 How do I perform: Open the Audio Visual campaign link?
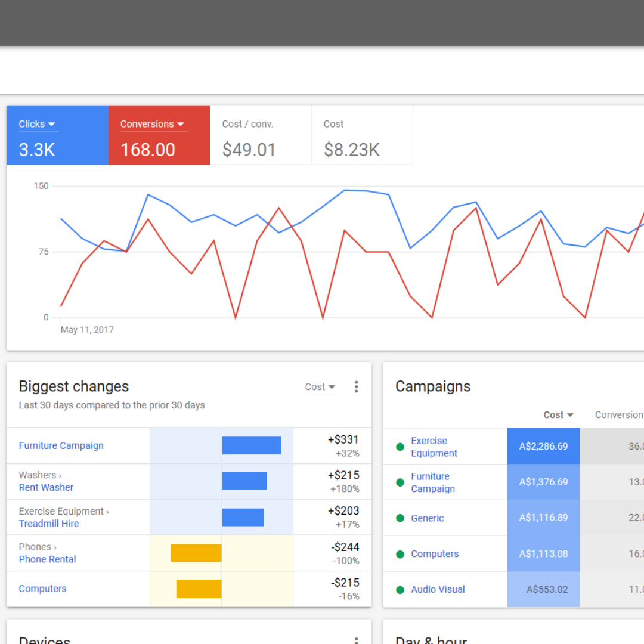tap(438, 589)
